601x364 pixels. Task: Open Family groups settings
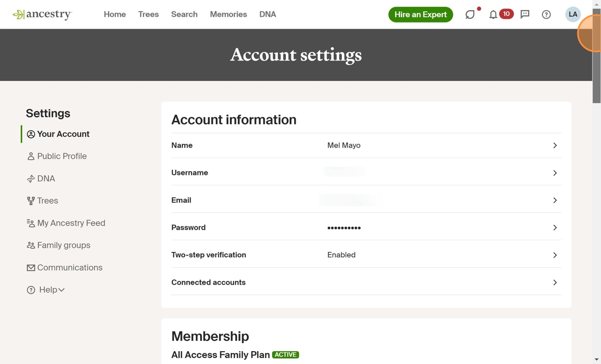click(64, 246)
